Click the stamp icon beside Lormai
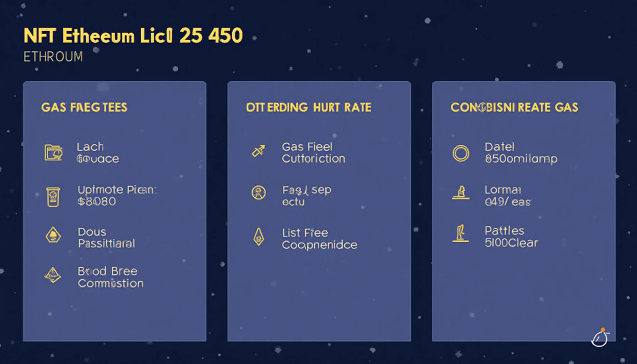 461,193
